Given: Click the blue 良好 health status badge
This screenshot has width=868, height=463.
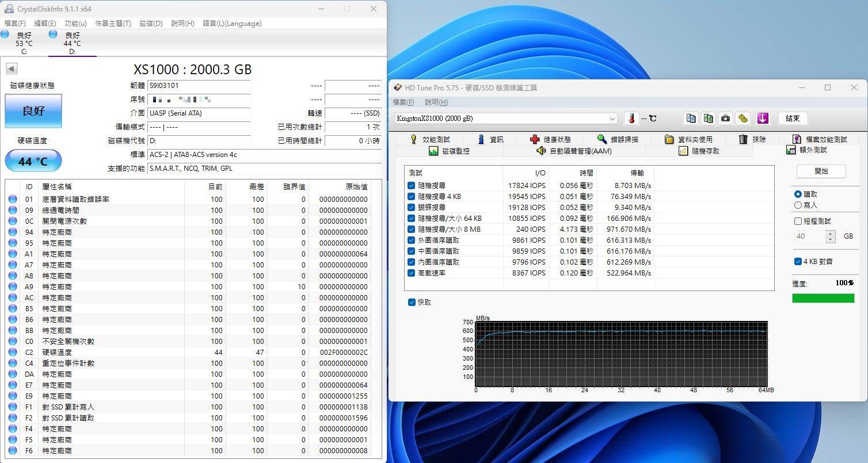Looking at the screenshot, I should click(33, 110).
